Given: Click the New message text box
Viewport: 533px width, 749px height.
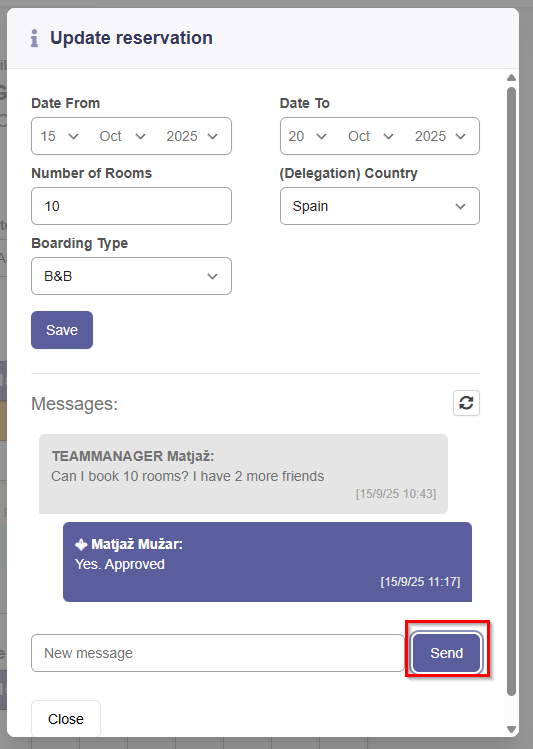Looking at the screenshot, I should point(218,653).
